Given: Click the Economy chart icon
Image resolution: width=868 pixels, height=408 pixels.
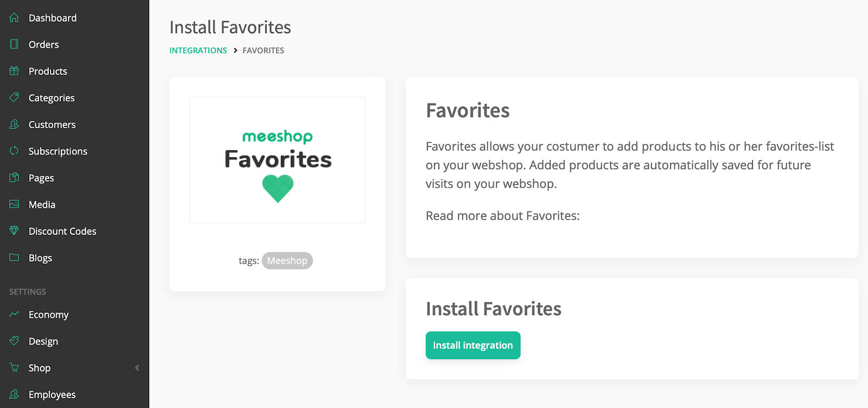Looking at the screenshot, I should pyautogui.click(x=14, y=314).
